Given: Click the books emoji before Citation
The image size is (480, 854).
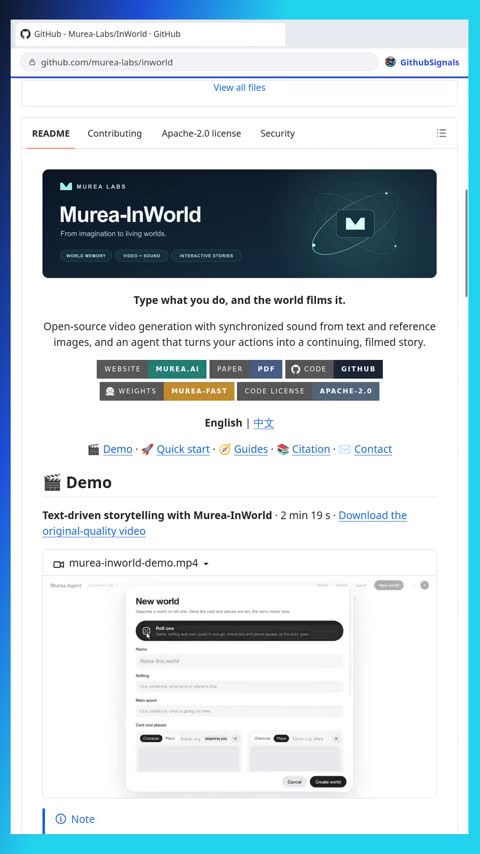Looking at the screenshot, I should click(x=283, y=449).
